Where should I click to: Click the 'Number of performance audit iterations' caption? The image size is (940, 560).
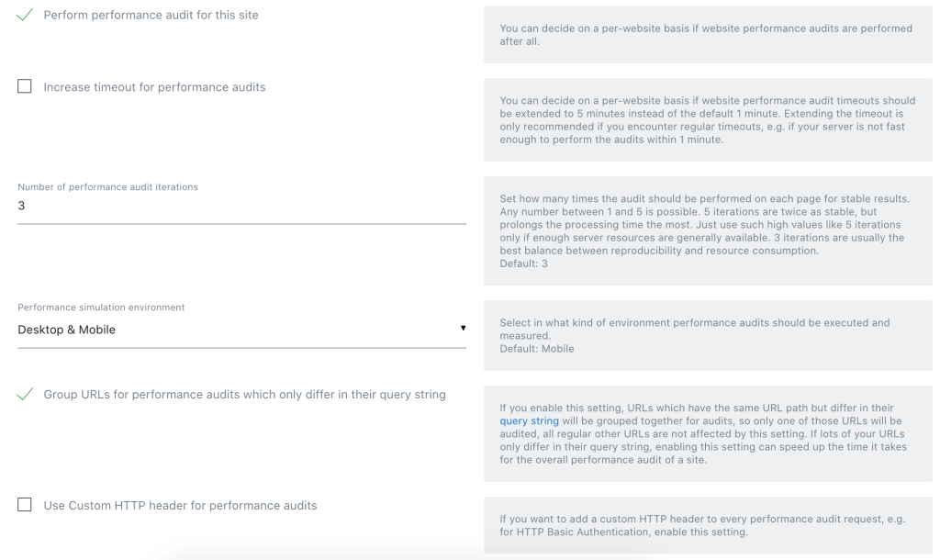pyautogui.click(x=108, y=187)
